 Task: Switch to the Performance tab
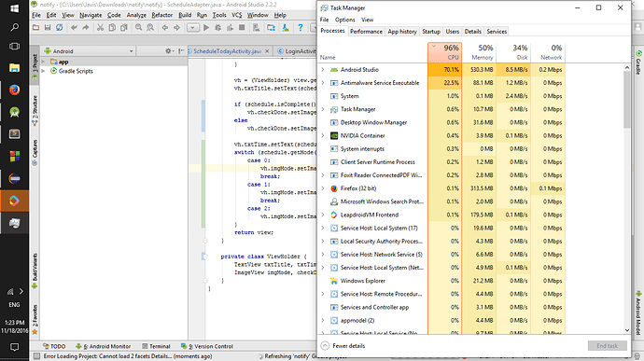(x=366, y=31)
